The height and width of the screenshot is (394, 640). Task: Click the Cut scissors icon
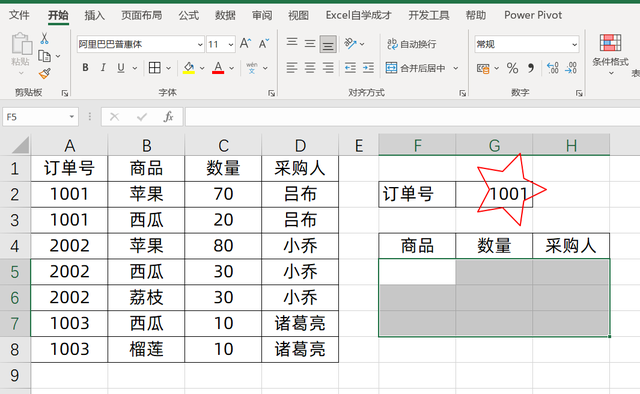(44, 39)
